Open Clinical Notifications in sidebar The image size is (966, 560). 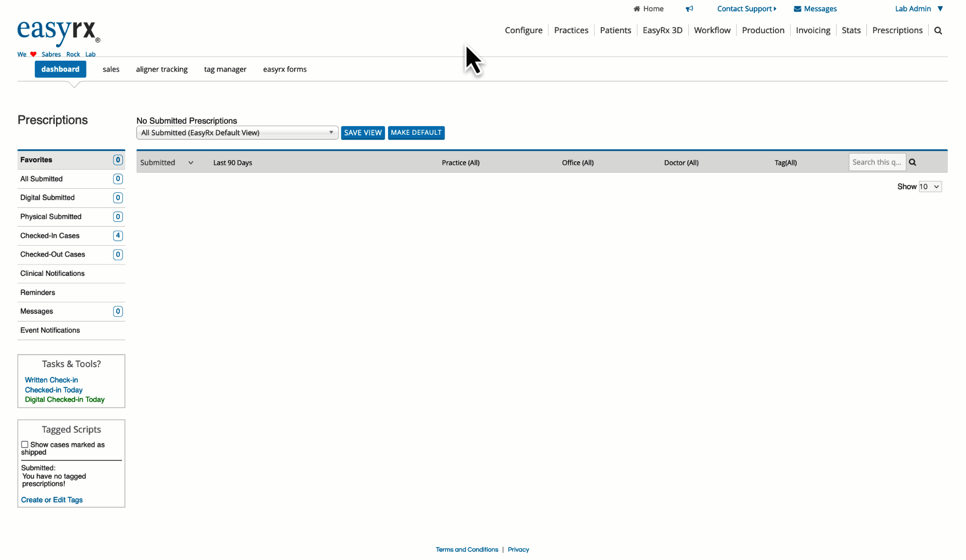72,273
